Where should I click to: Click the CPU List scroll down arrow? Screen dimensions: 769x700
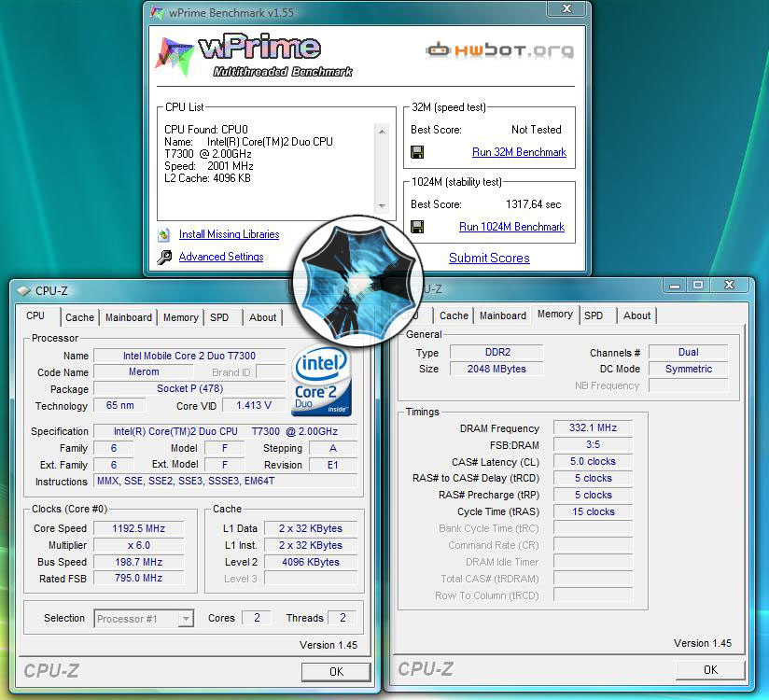(382, 206)
